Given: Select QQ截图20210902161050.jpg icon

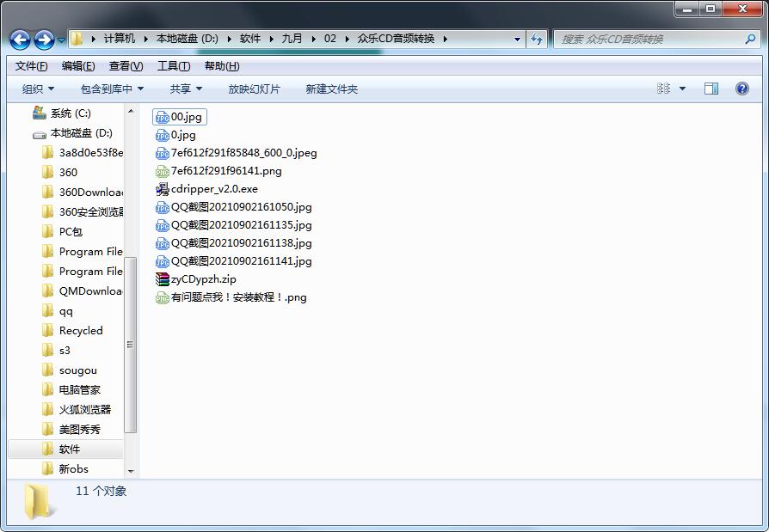Looking at the screenshot, I should coord(163,207).
